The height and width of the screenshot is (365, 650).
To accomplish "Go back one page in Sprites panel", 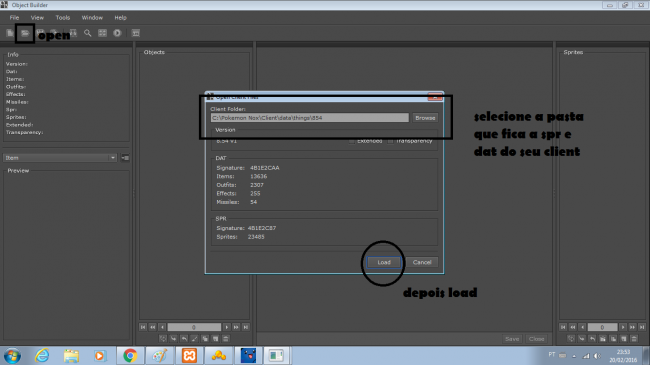I will (x=572, y=327).
